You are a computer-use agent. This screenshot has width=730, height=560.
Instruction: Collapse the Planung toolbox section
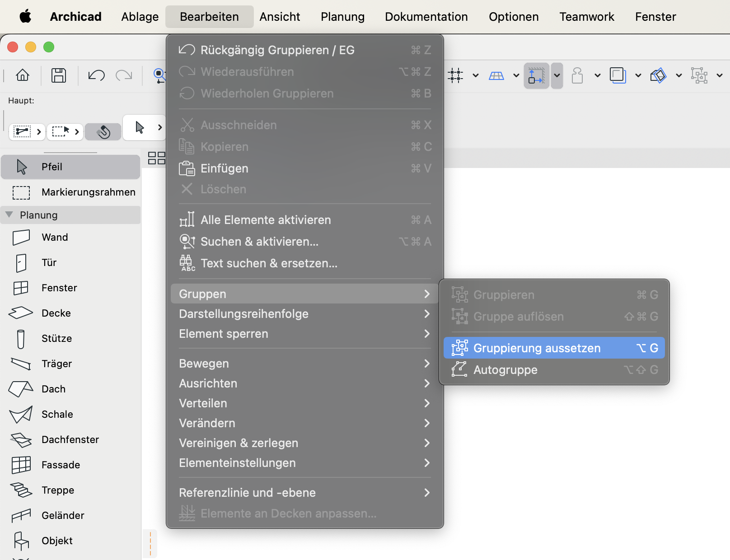pos(9,215)
